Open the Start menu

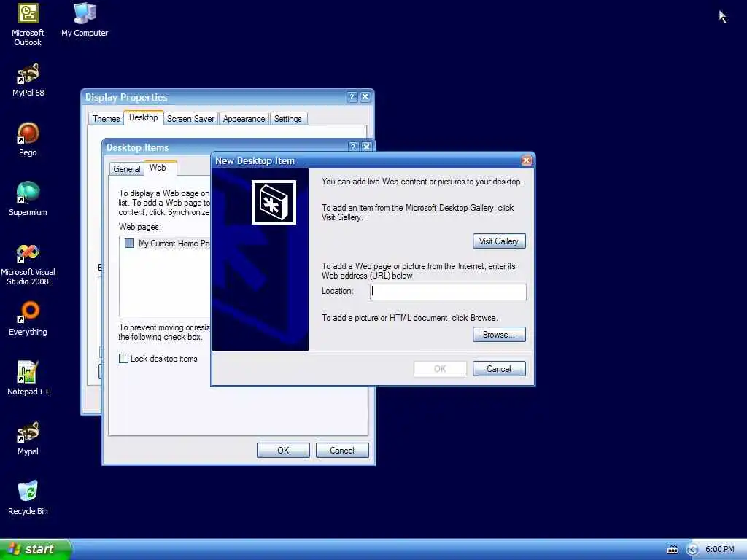pos(35,549)
